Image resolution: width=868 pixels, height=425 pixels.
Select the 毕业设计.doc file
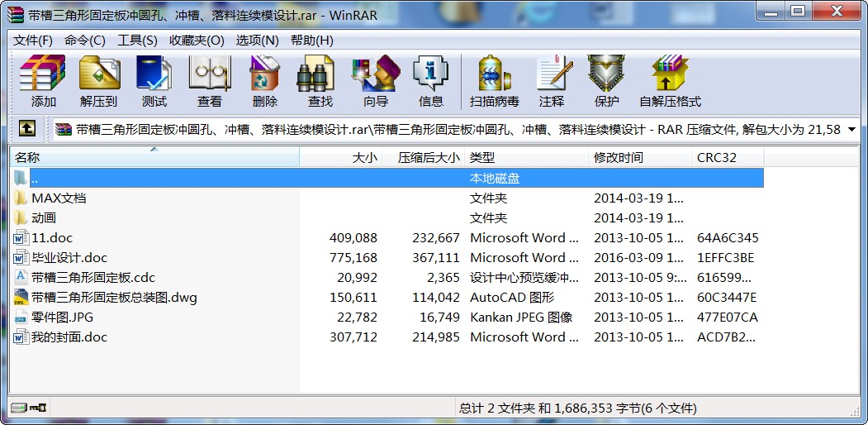click(69, 257)
